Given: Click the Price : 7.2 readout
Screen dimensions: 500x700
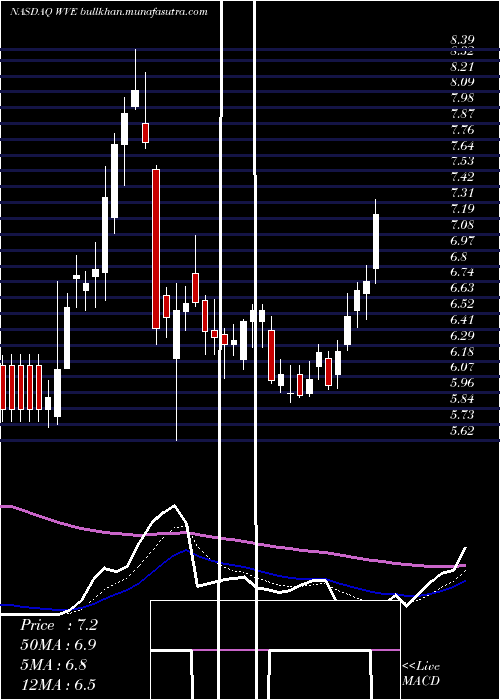Looking at the screenshot, I should pyautogui.click(x=59, y=625).
